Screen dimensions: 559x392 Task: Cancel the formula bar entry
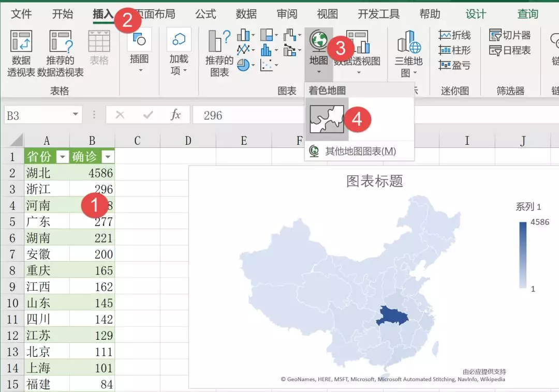click(120, 115)
